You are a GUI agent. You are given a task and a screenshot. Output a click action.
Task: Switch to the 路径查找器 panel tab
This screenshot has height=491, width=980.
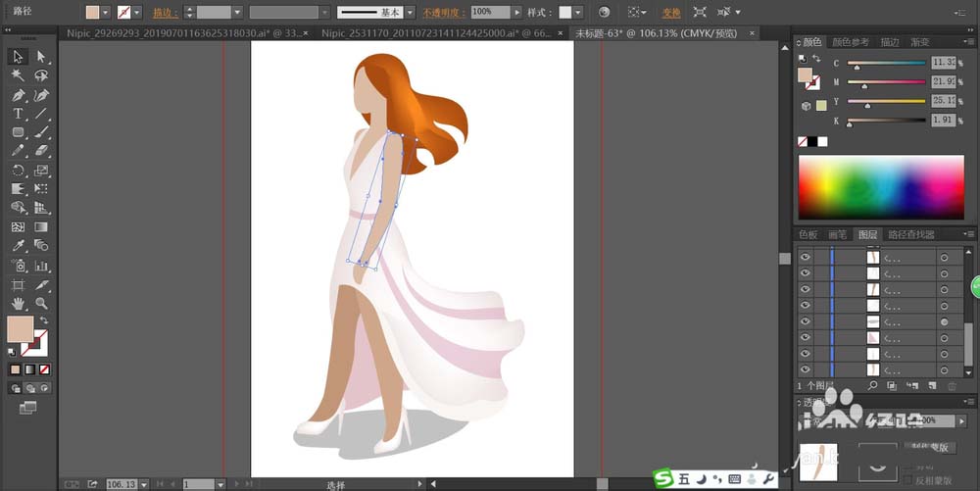click(x=910, y=235)
